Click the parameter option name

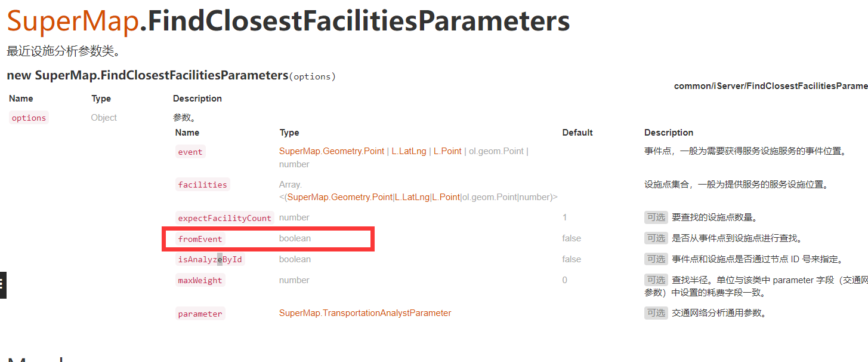pos(200,314)
